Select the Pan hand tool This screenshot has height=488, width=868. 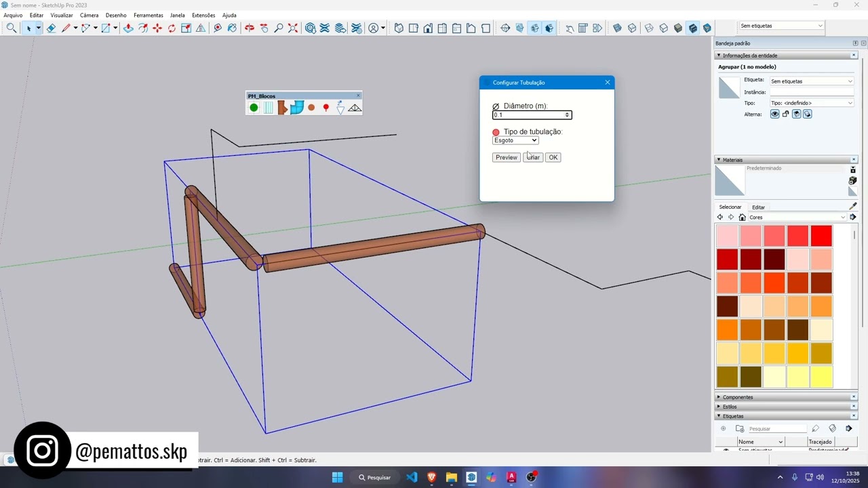264,28
